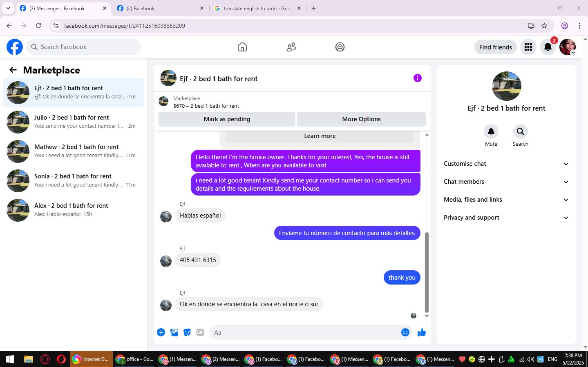
Task: Click the 'thank you' message bubble
Action: (402, 278)
